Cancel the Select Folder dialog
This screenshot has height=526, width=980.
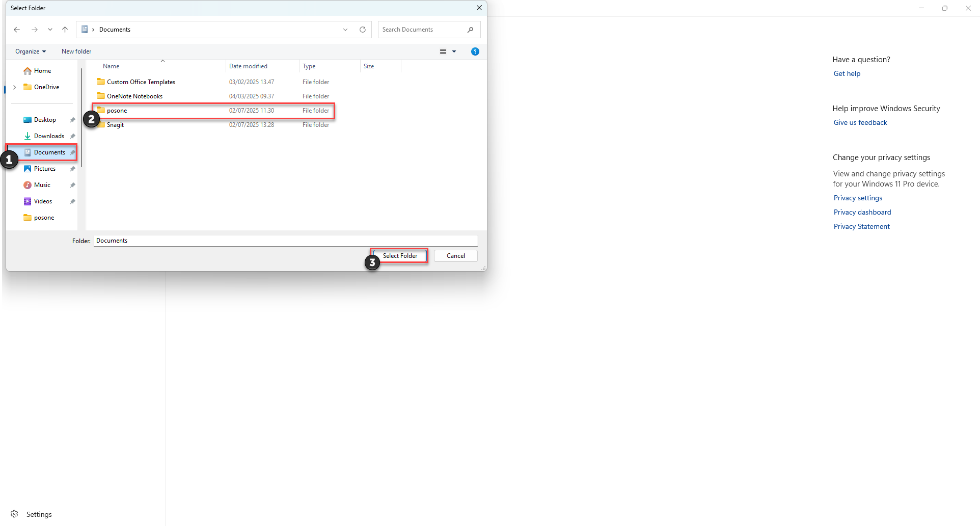click(456, 256)
